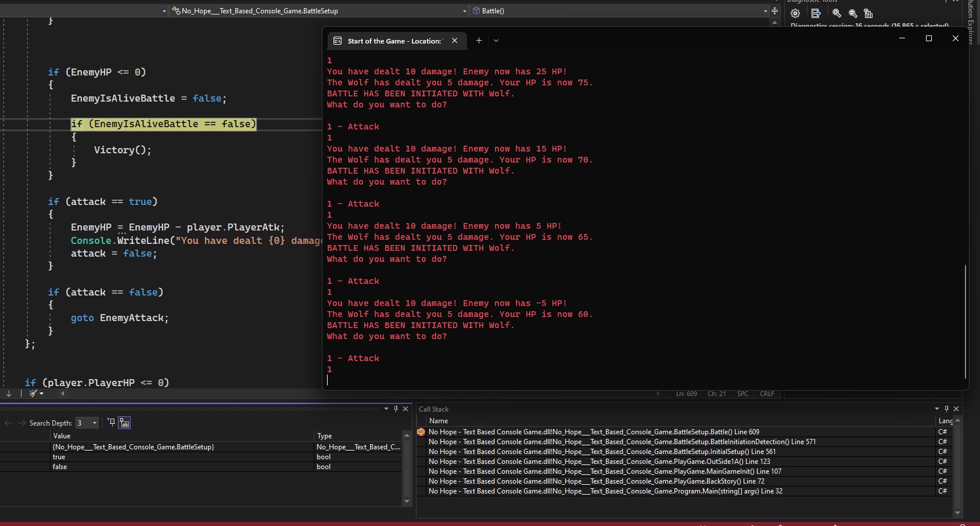Screen dimensions: 980x526
Task: Click the highlighted 'if (EnemyIsAliveBattle == false)' line
Action: tap(163, 124)
